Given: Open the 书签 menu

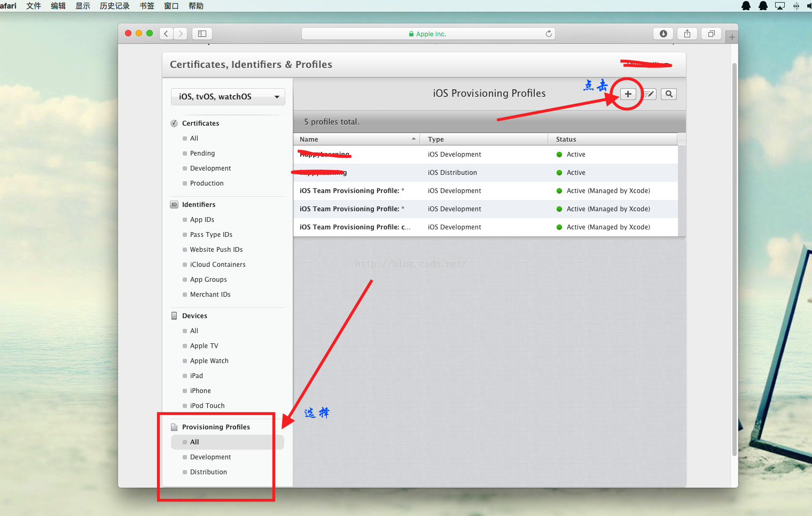Looking at the screenshot, I should 147,6.
